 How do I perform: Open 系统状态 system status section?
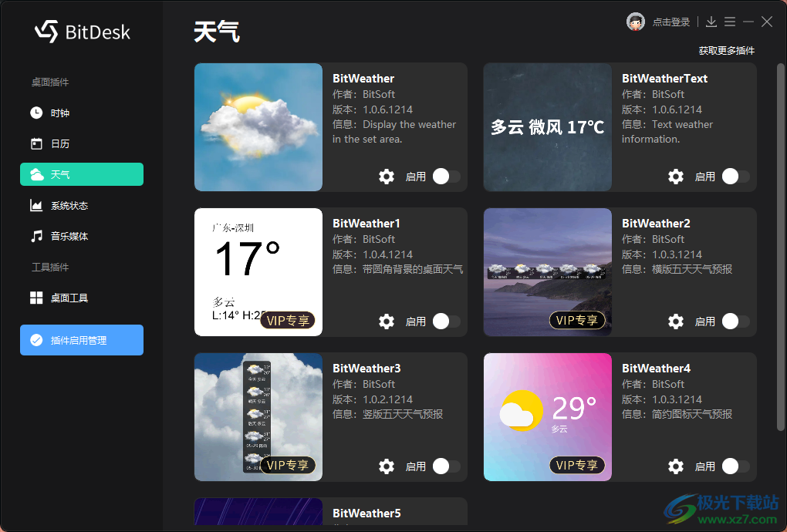(x=82, y=205)
